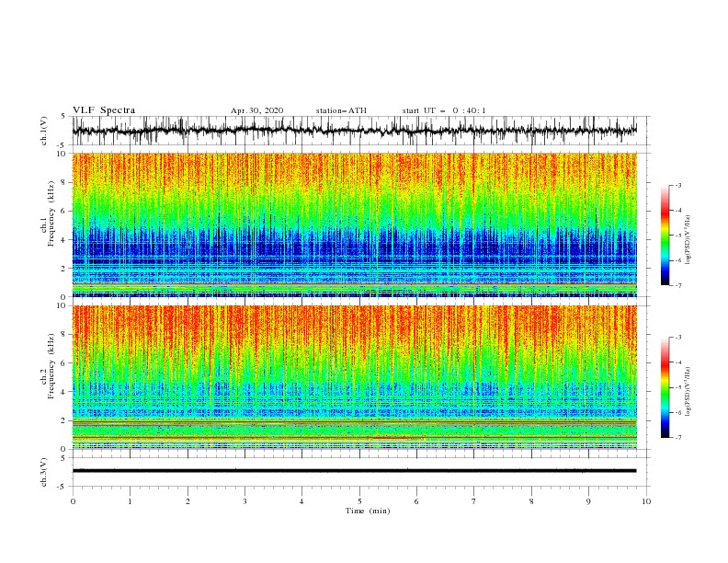
Task: Click tick label 8 on the Time axis
Action: (x=531, y=501)
